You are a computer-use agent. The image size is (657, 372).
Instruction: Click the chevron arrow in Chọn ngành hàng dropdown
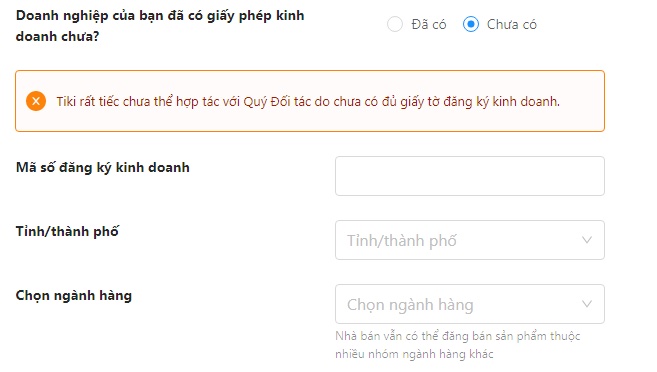tap(587, 304)
